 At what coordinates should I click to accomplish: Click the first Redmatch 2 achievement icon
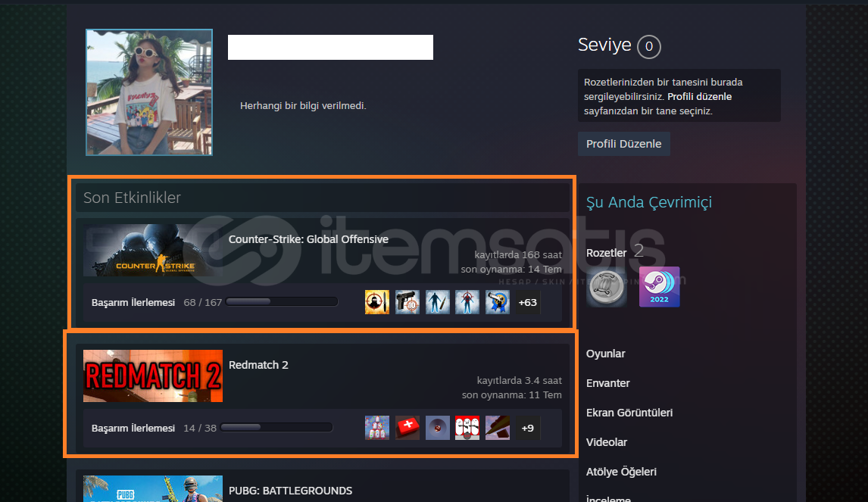point(377,428)
